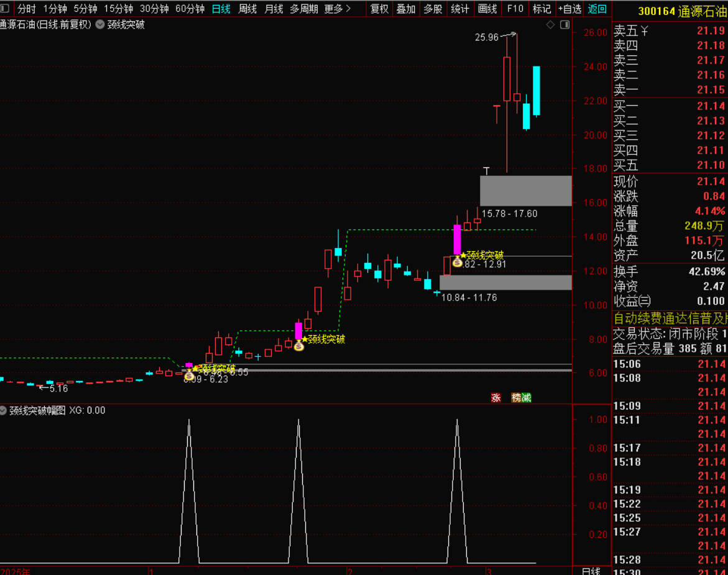Toggle the chart window layout icon beside diamond
The width and height of the screenshot is (728, 575).
[x=564, y=25]
